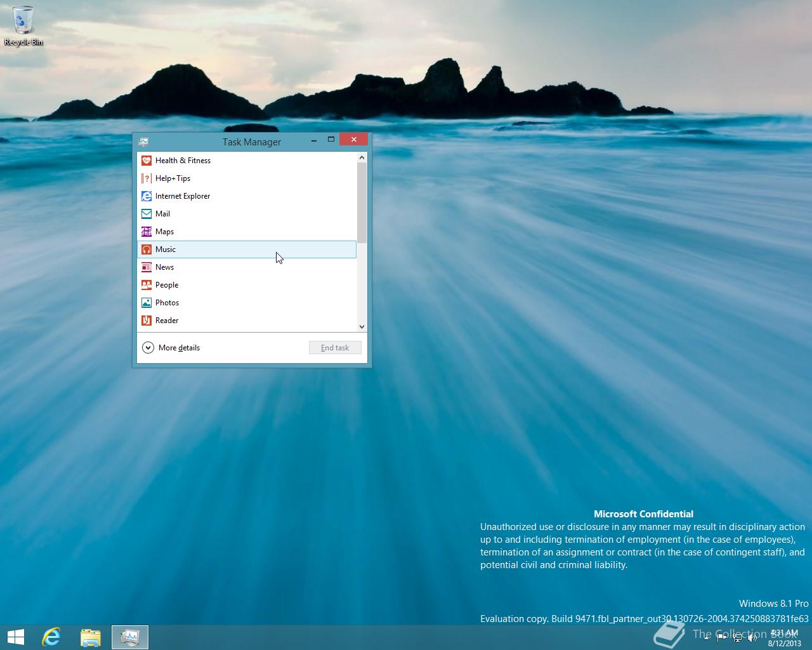Click Task Manager taskbar button
Image resolution: width=812 pixels, height=650 pixels.
point(130,637)
